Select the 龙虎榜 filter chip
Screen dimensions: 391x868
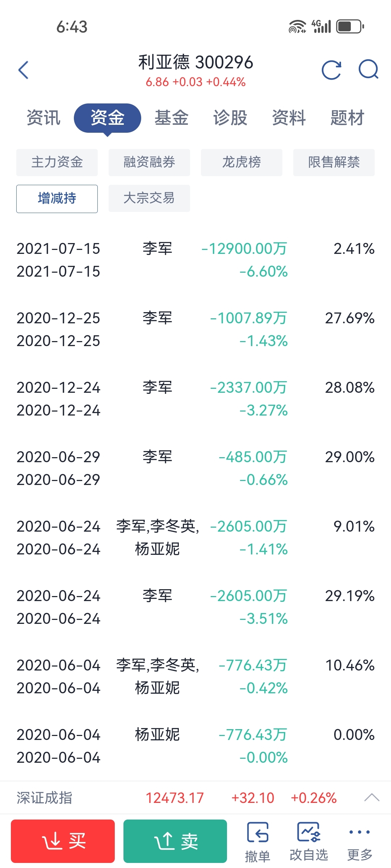241,162
